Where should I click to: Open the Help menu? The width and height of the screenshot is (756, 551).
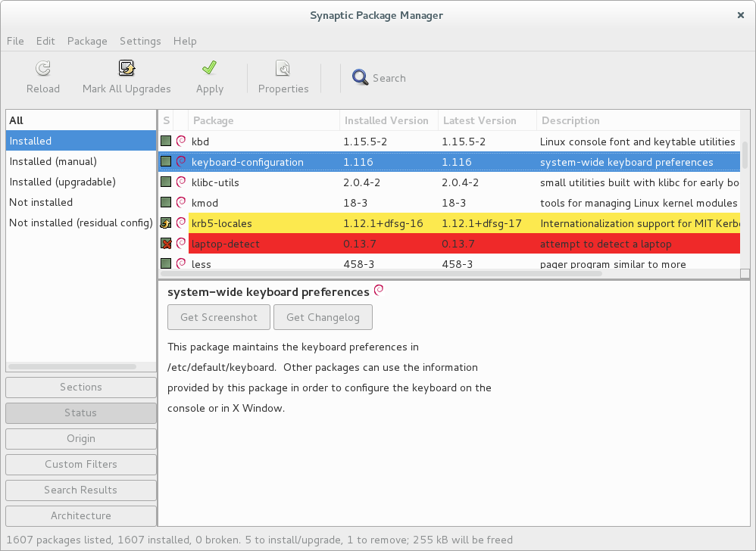pos(185,41)
